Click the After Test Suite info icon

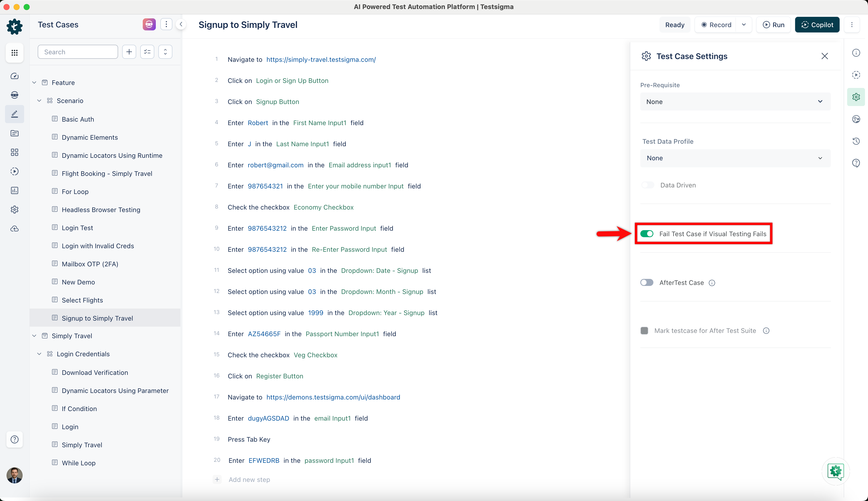click(x=766, y=331)
